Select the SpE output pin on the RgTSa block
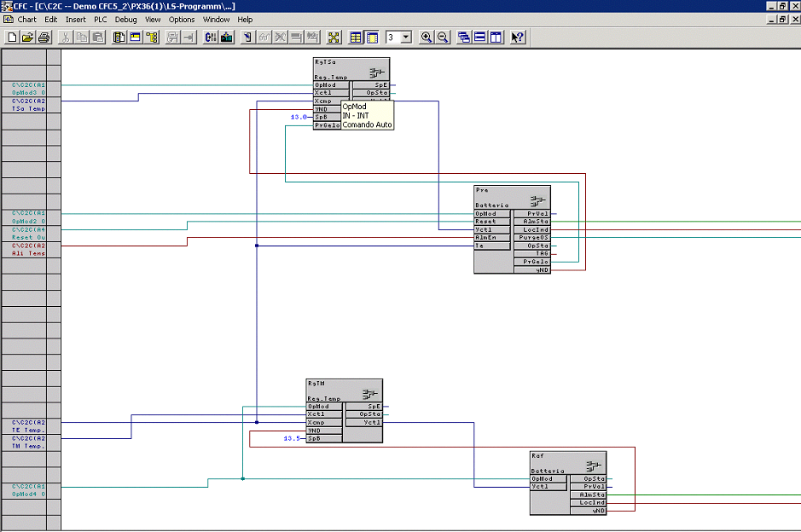801x532 pixels. point(371,85)
